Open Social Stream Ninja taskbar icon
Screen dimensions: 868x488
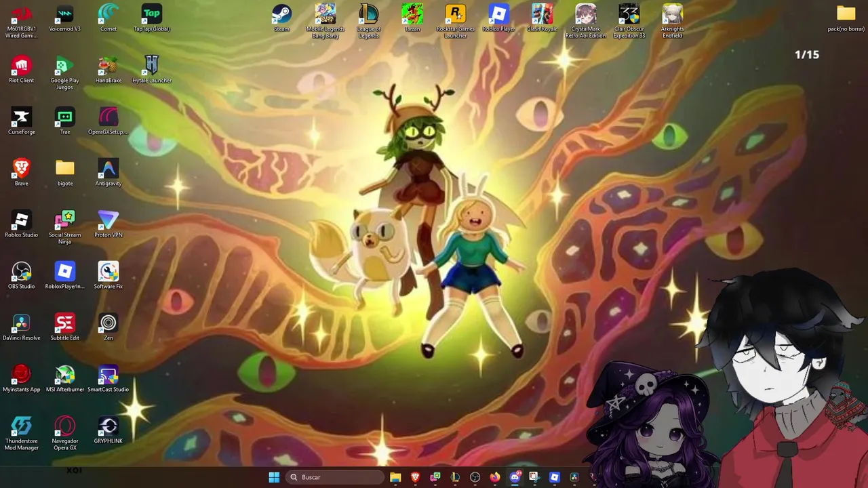tap(435, 477)
